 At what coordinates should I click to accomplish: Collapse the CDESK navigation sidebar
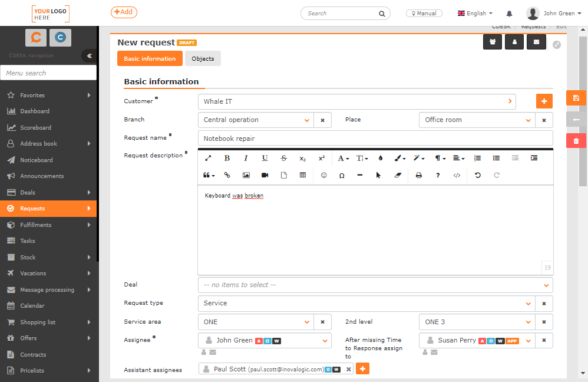click(x=89, y=55)
